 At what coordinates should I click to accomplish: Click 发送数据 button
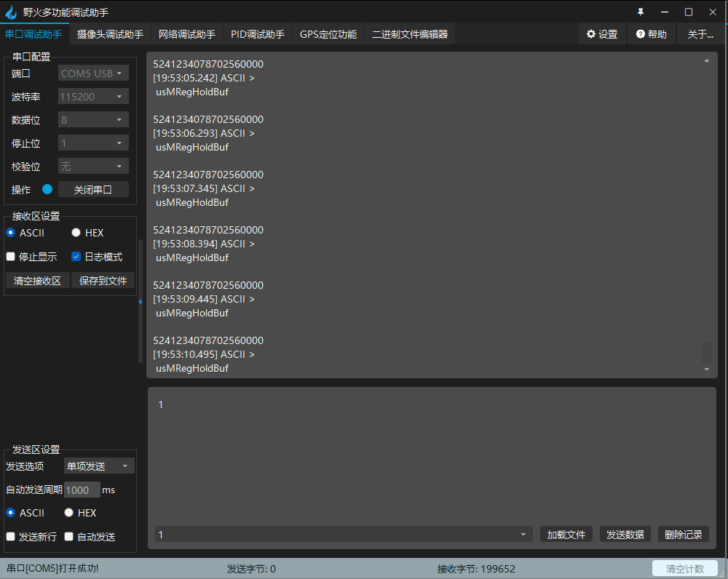625,535
